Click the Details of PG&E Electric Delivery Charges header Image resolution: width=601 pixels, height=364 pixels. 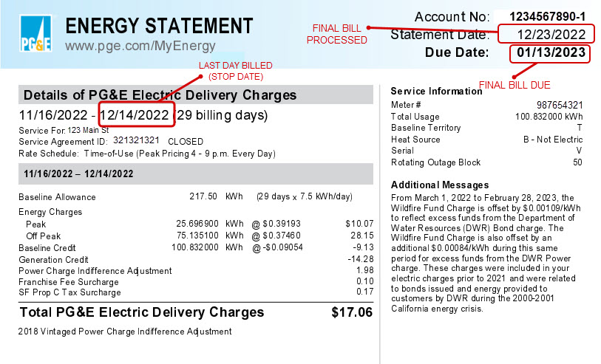click(160, 95)
